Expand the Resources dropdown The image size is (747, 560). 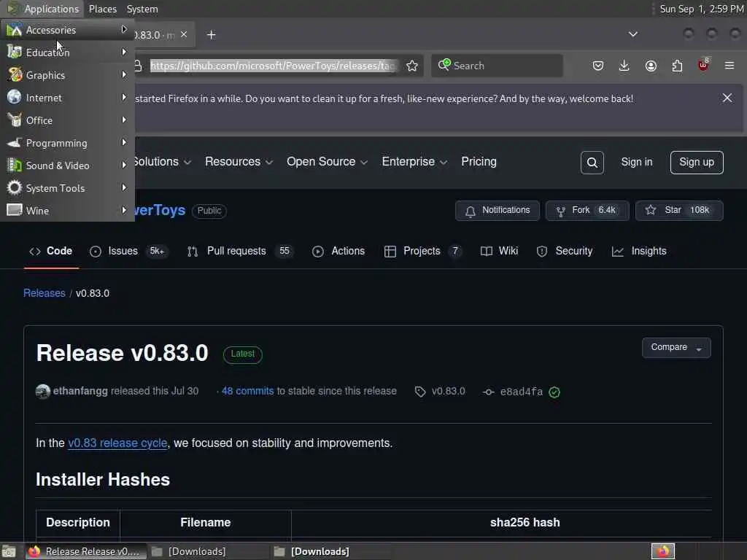pyautogui.click(x=239, y=162)
